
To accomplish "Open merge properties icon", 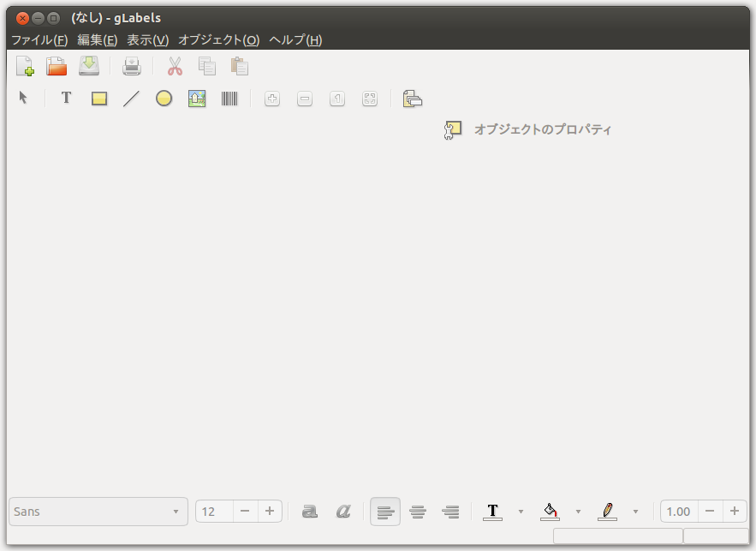I will pyautogui.click(x=412, y=99).
